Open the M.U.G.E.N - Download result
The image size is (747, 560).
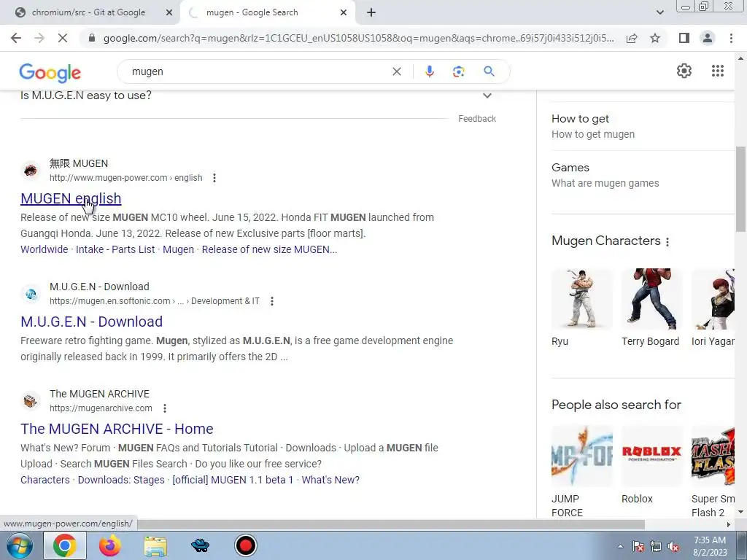pos(91,322)
